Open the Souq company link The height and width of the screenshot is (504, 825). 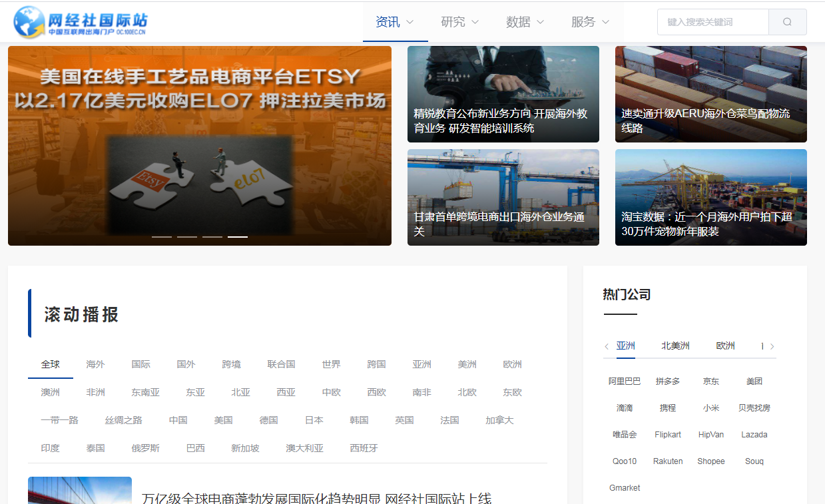(754, 461)
